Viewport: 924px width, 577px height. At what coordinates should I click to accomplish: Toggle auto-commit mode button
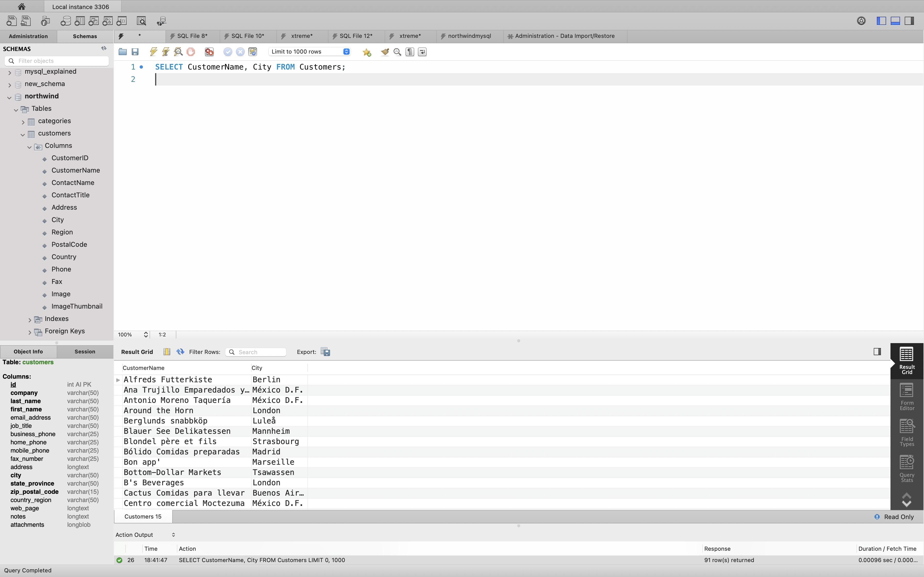tap(252, 52)
